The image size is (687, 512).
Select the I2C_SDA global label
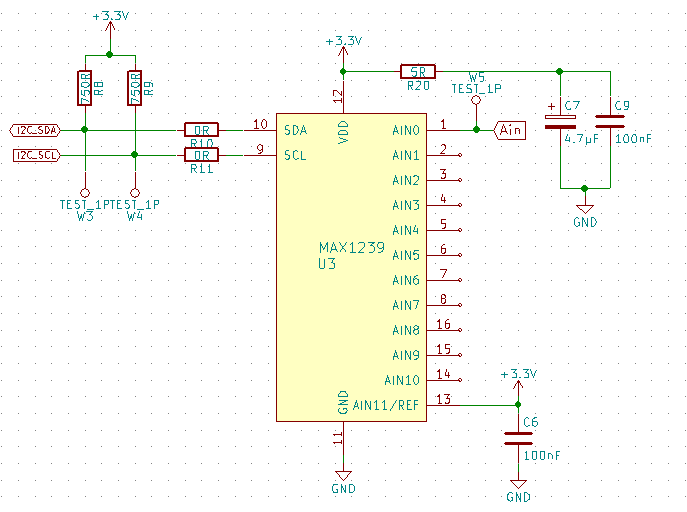(x=35, y=130)
